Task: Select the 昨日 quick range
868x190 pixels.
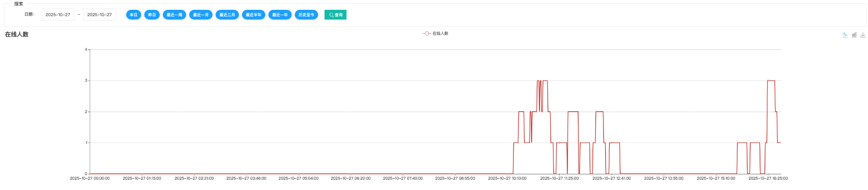Action: [152, 15]
